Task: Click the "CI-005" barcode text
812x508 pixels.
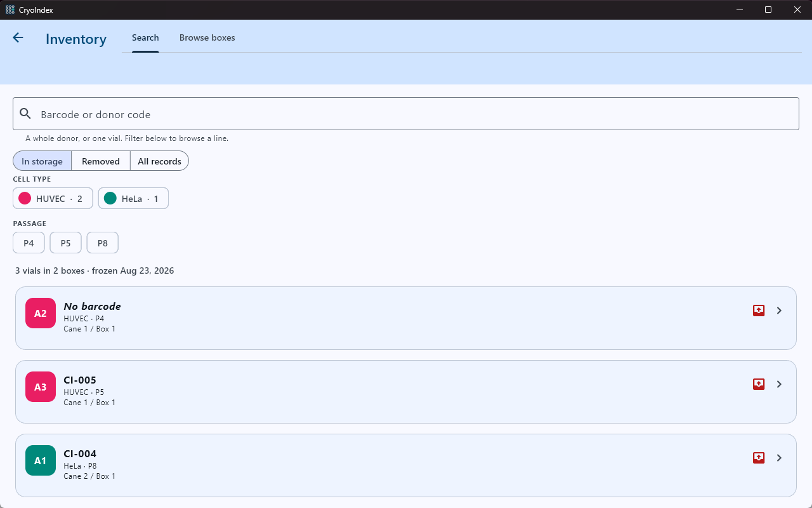Action: point(80,380)
